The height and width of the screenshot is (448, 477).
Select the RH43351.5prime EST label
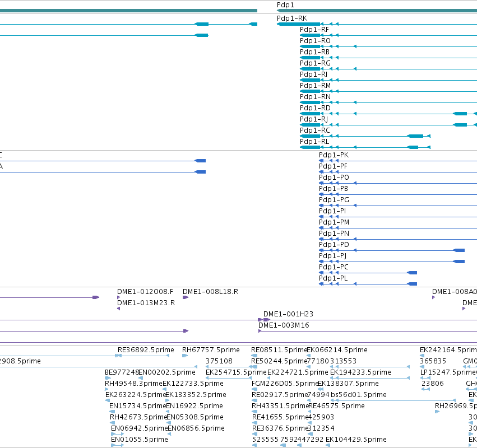280,407
